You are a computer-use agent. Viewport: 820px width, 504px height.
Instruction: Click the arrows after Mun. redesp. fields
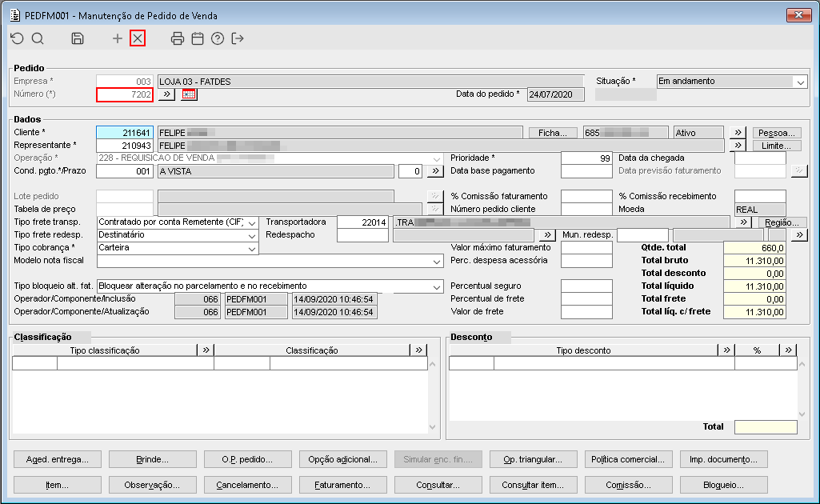799,234
